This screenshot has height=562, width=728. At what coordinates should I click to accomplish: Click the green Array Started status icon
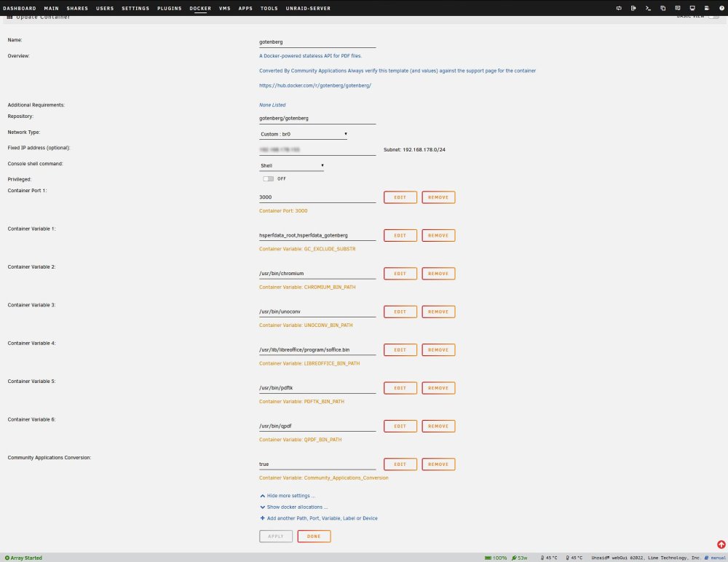click(x=7, y=558)
